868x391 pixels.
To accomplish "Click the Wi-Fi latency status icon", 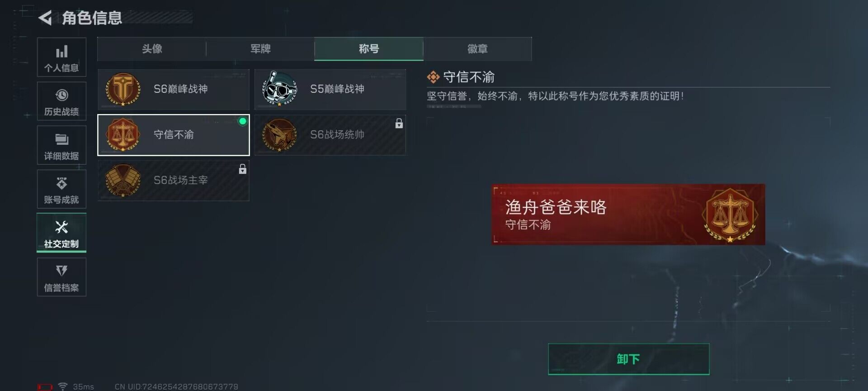I will (x=63, y=386).
